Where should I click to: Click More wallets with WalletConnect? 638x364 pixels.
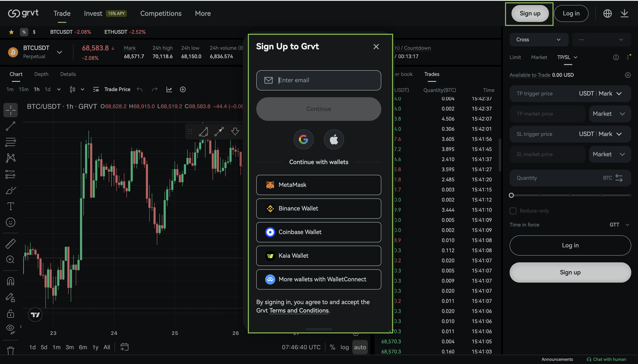319,279
